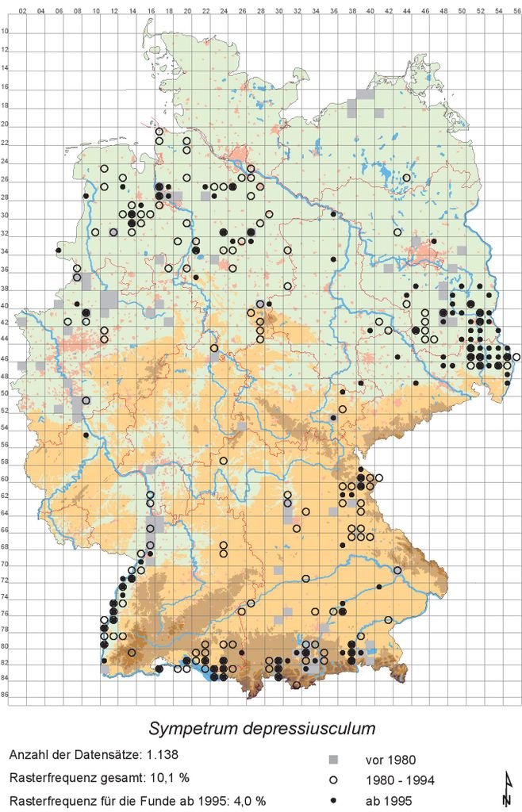This screenshot has width=522, height=812.
Task: Click row label '50' on left axis
Action: (6, 394)
